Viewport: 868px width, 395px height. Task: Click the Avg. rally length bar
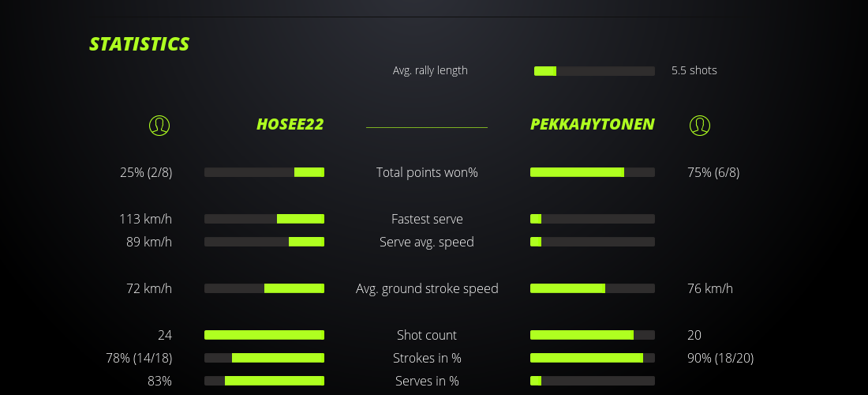pyautogui.click(x=594, y=71)
